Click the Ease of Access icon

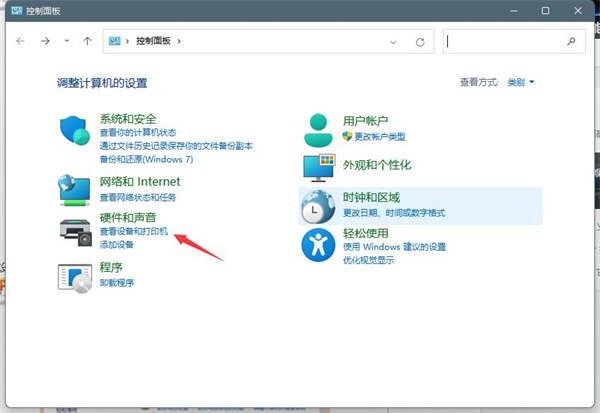318,245
